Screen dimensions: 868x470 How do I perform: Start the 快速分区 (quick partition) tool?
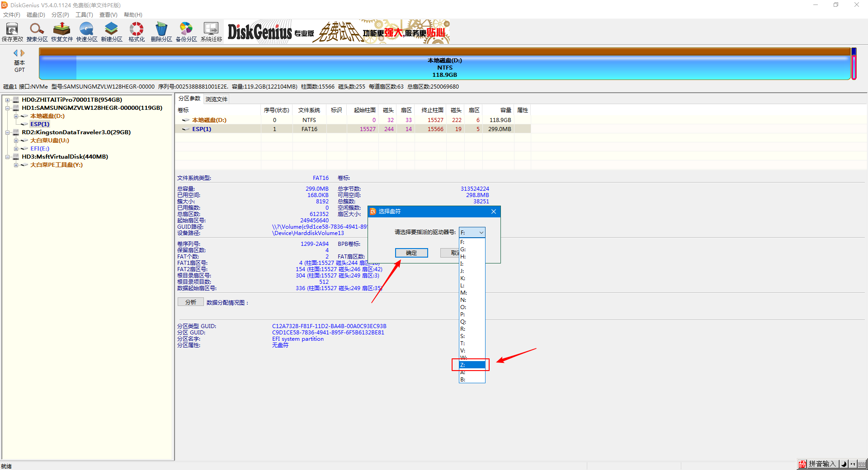87,32
